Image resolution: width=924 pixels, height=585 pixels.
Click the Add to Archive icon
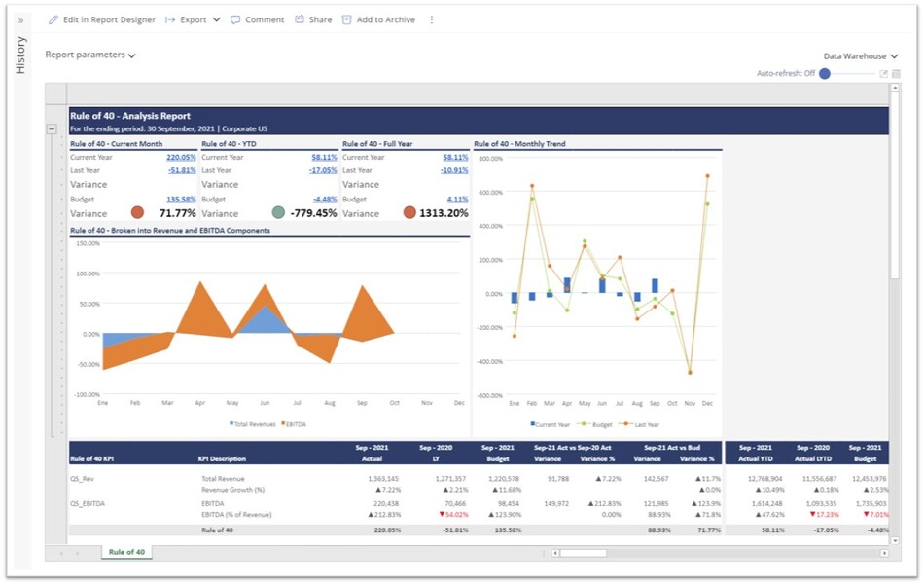[346, 19]
